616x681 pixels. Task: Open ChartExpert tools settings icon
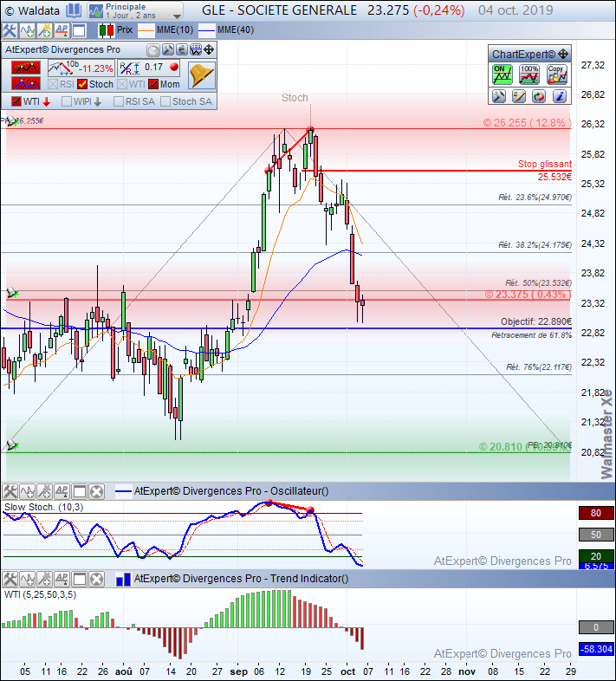point(499,96)
